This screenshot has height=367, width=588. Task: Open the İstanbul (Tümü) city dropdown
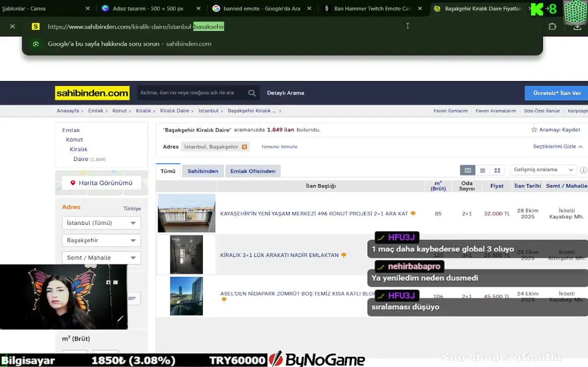coord(101,223)
